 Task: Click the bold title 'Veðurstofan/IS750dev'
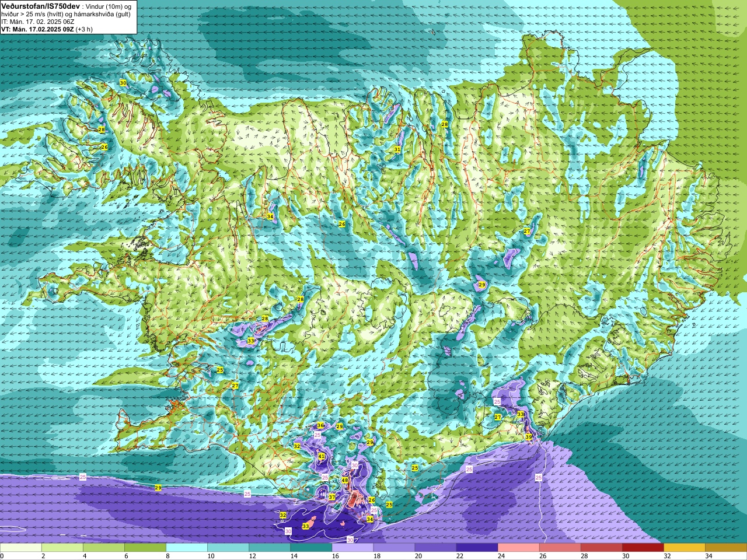41,5
